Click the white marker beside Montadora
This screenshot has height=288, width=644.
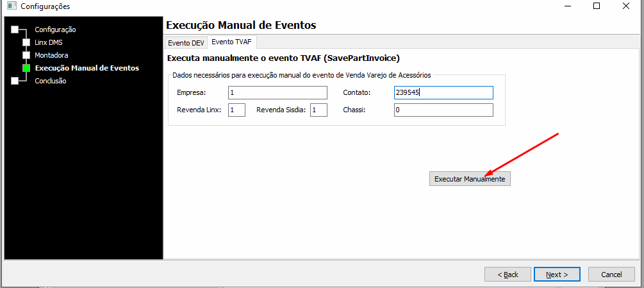pos(26,55)
